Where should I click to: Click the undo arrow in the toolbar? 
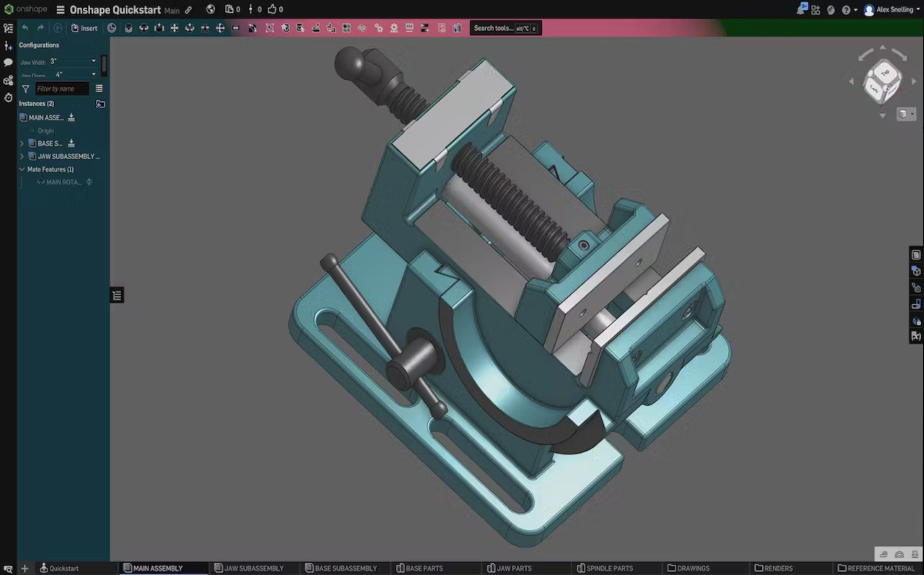pyautogui.click(x=25, y=28)
